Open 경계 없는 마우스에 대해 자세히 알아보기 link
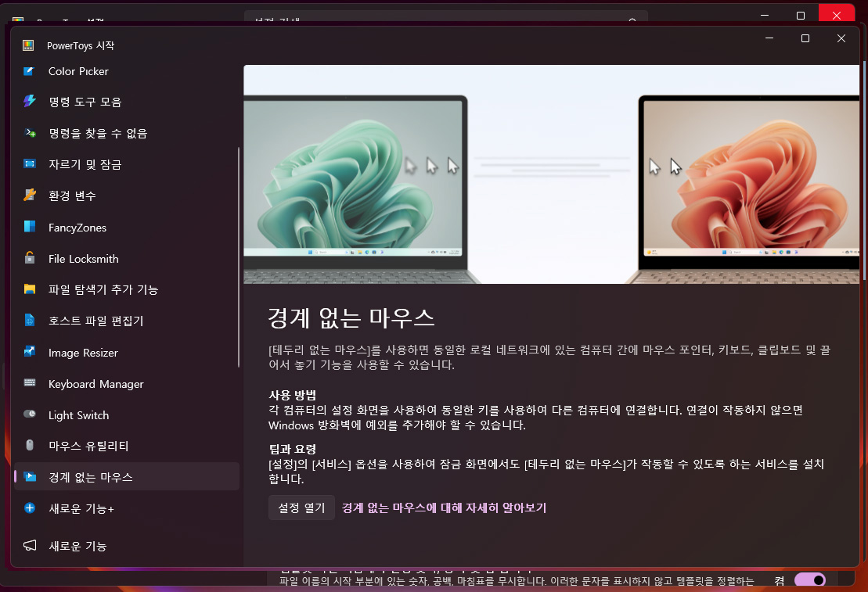 click(444, 508)
